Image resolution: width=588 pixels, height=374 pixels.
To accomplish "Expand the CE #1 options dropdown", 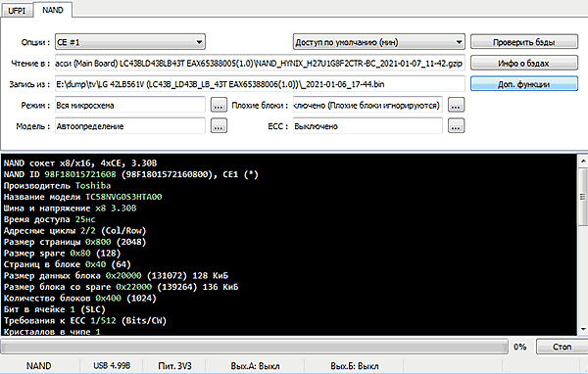I will 200,42.
